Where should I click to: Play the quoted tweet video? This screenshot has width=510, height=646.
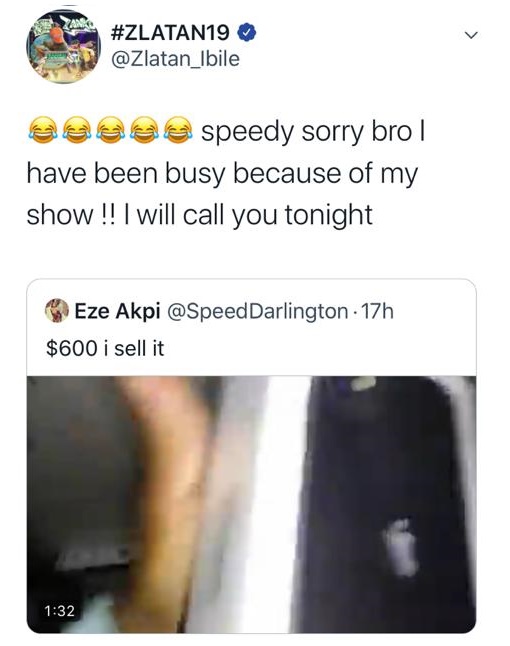click(251, 504)
